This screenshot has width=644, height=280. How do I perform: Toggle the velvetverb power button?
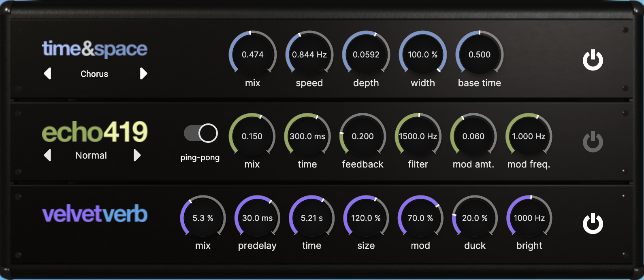coord(593,224)
